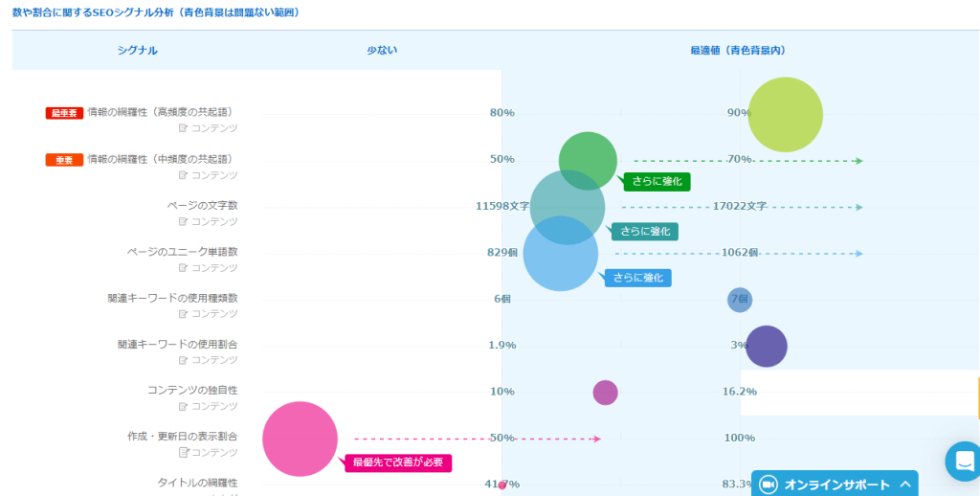Click the edit icon under 作成・更新日の表示割合
The height and width of the screenshot is (496, 980).
coord(183,453)
